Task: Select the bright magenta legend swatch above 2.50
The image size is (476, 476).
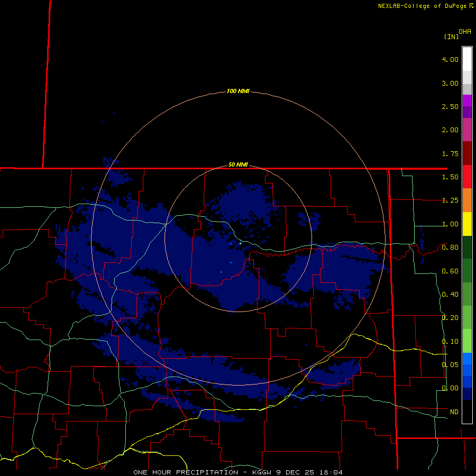Action: coord(467,100)
